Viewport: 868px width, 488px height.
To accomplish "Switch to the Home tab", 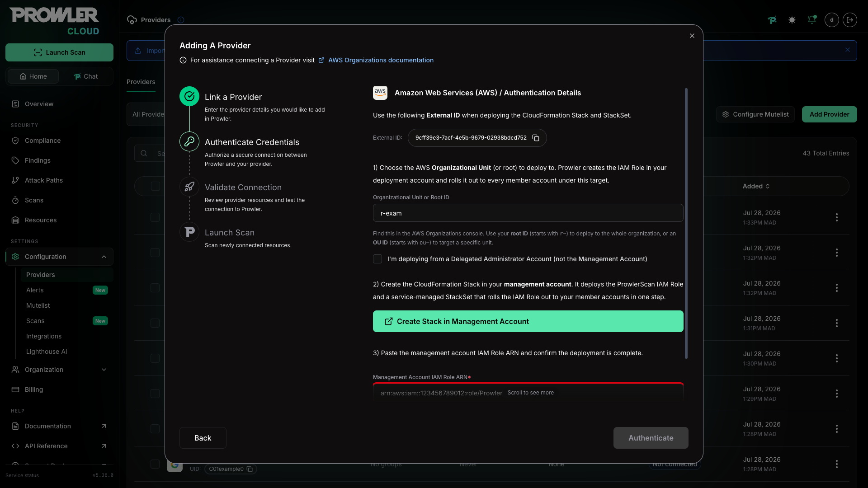I will click(33, 76).
